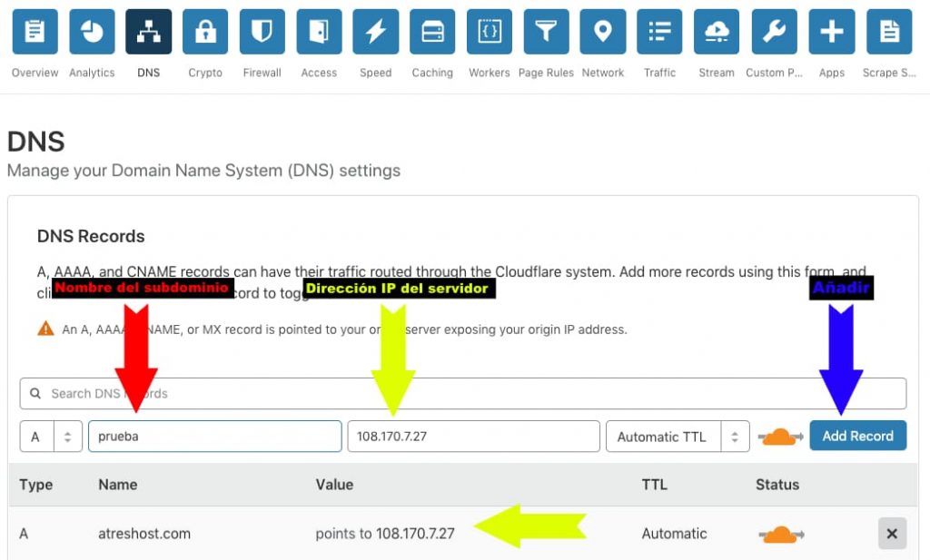Open the record type A dropdown
The image size is (930, 560).
(51, 437)
